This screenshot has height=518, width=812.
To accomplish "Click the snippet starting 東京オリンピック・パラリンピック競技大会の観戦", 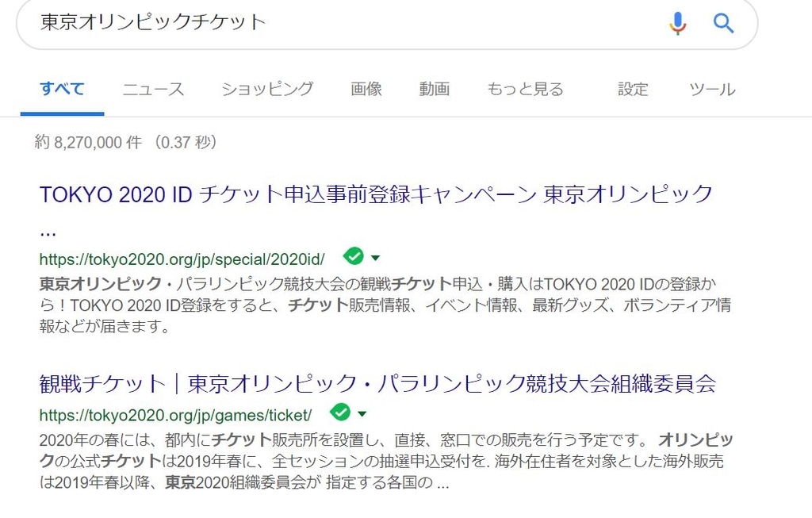I will point(385,305).
